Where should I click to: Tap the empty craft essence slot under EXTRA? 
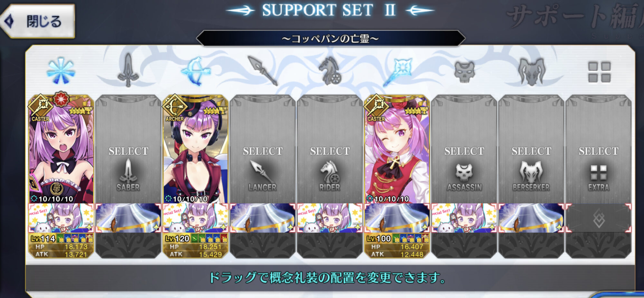pyautogui.click(x=599, y=218)
